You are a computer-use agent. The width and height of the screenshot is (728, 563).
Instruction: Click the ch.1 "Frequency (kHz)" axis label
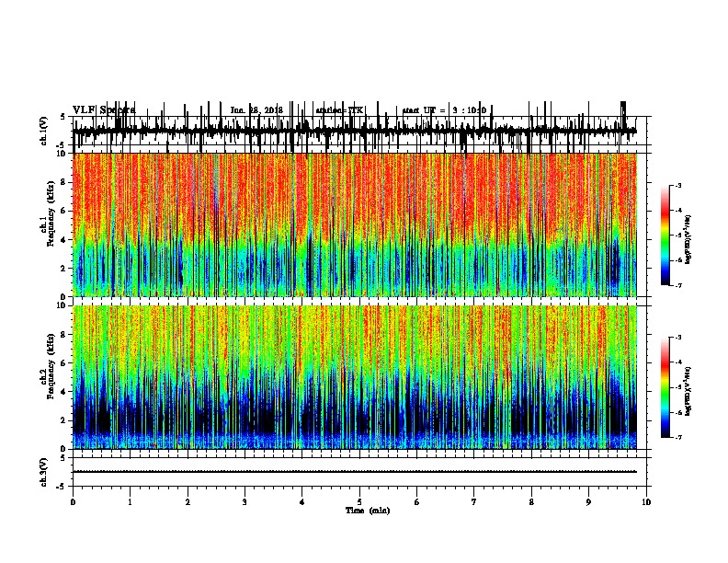point(51,214)
